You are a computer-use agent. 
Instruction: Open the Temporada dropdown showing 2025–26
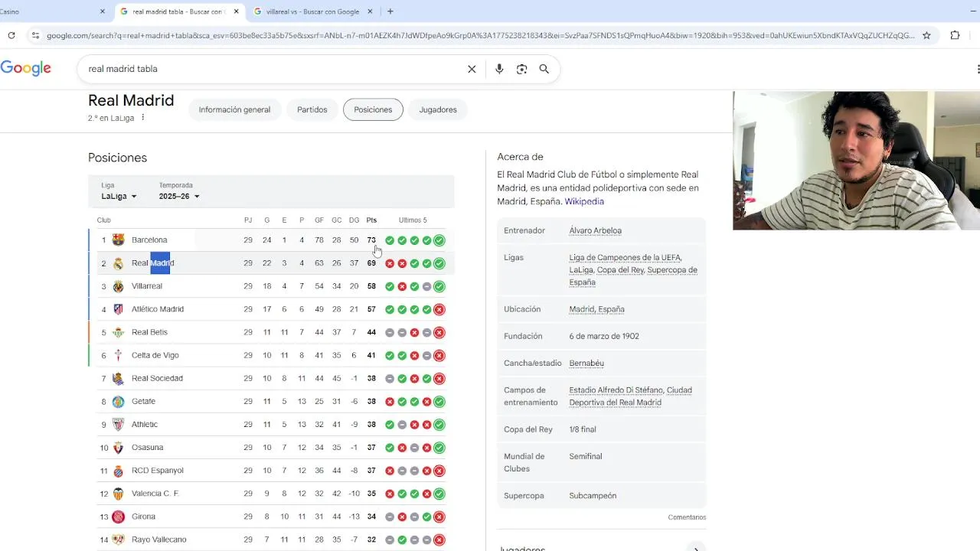pos(179,197)
